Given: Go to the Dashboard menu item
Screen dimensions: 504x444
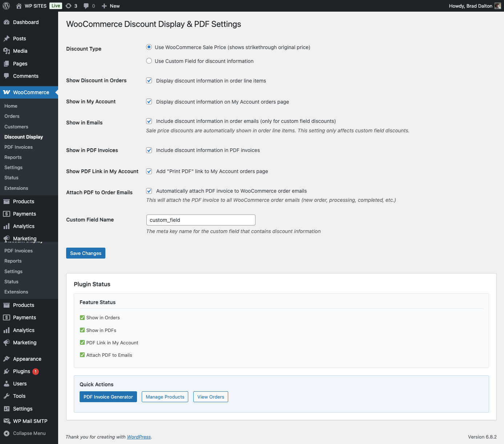Looking at the screenshot, I should click(25, 22).
